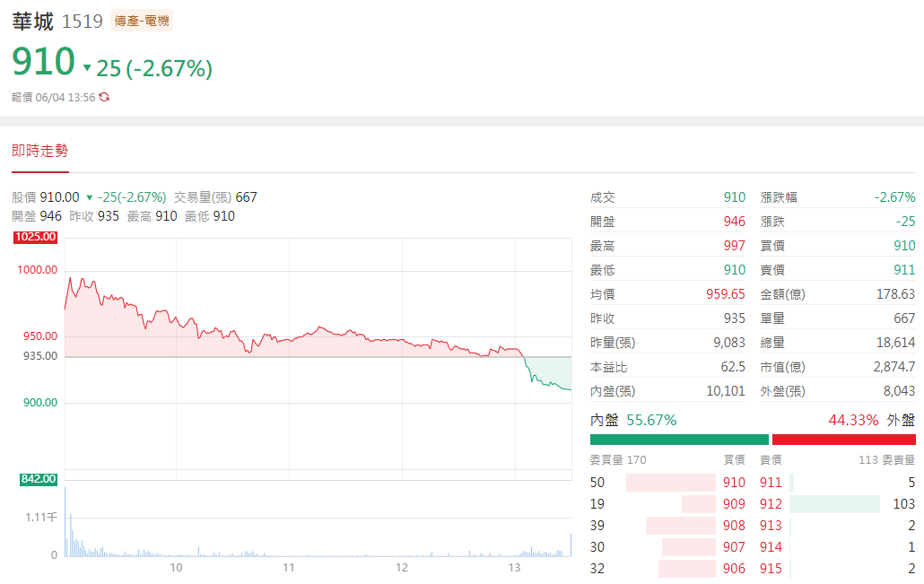
Task: Click the red refresh quote icon
Action: coord(104,97)
